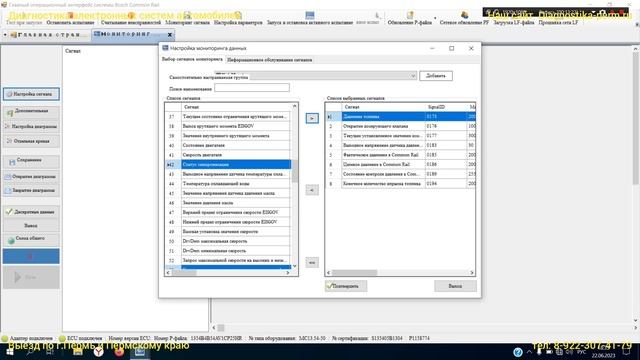
Task: Click the Сохранение save button
Action: coord(31,161)
